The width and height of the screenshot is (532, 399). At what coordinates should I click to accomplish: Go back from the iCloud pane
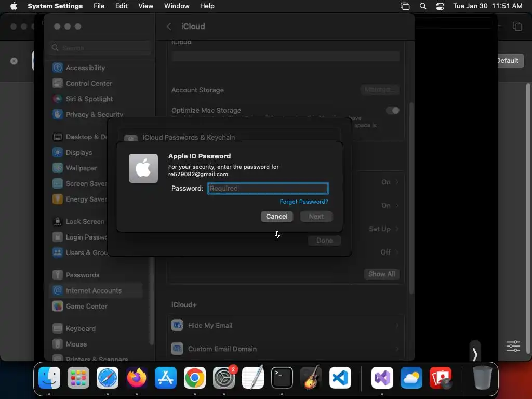tap(169, 26)
